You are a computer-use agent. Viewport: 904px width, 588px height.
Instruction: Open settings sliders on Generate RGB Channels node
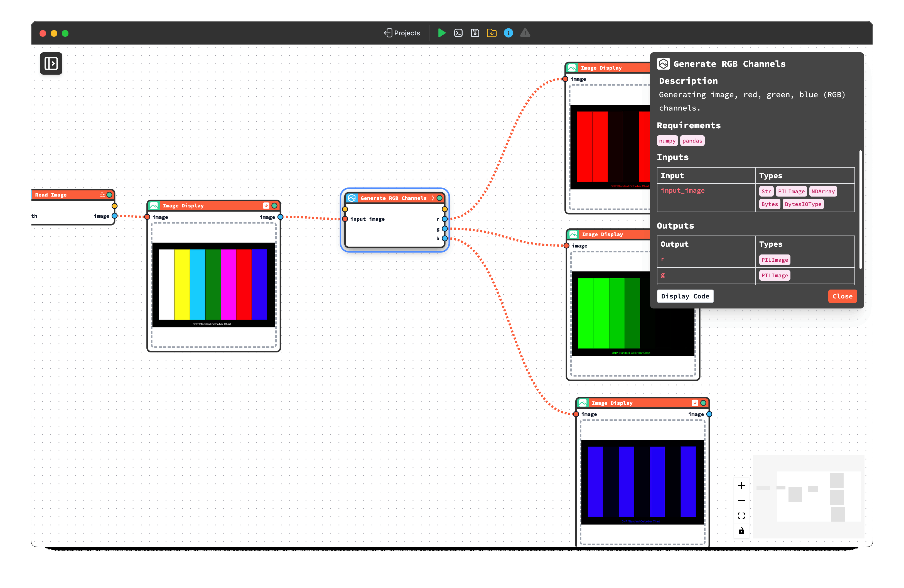click(433, 198)
